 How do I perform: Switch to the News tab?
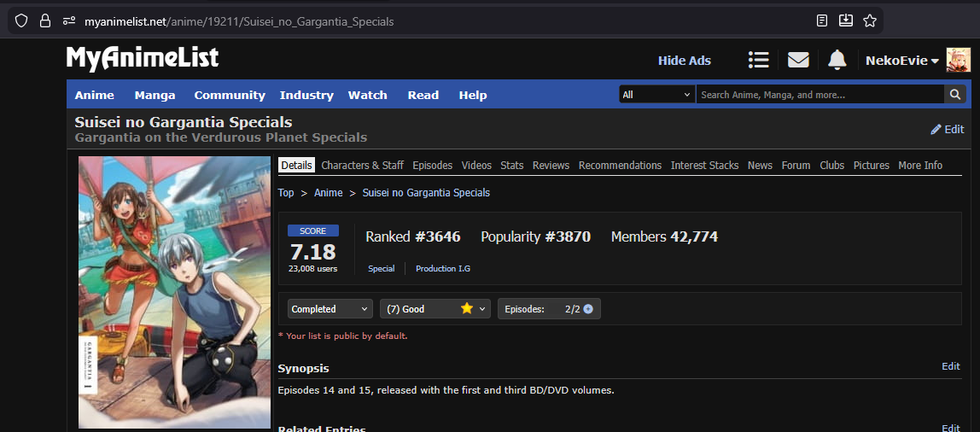[760, 165]
